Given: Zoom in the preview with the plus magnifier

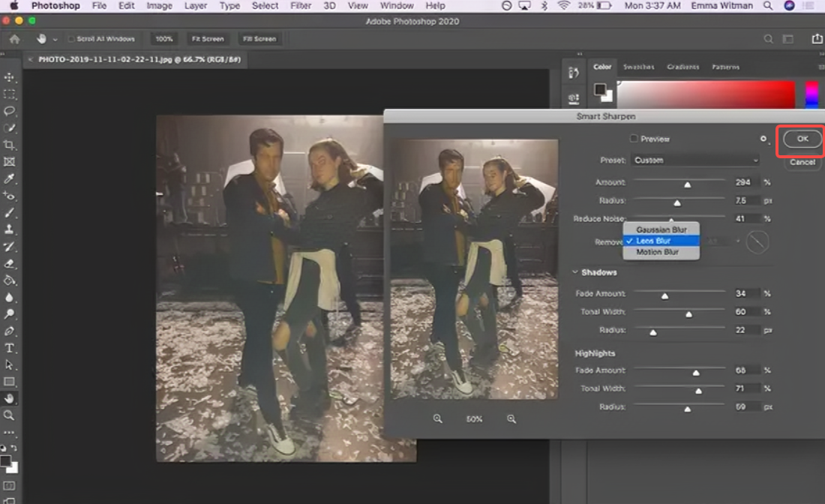Looking at the screenshot, I should pos(511,419).
